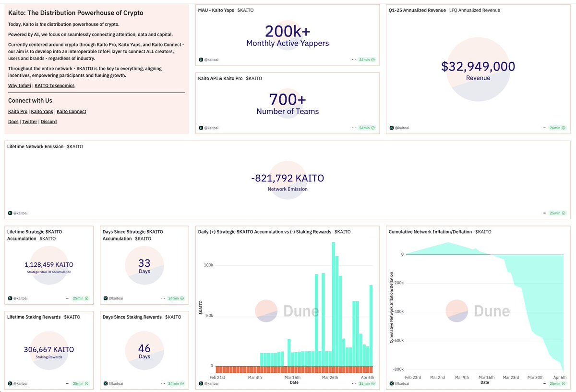The image size is (576, 392).
Task: Click the kaitoai avatar icon on MAU - Kaito Yaps widget
Action: tap(201, 60)
